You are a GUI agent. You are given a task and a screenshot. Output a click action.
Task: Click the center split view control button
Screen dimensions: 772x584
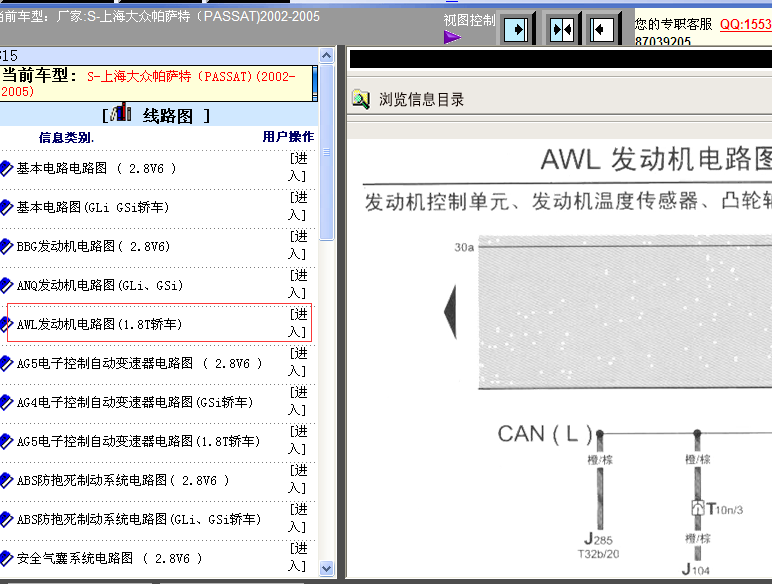click(x=562, y=30)
